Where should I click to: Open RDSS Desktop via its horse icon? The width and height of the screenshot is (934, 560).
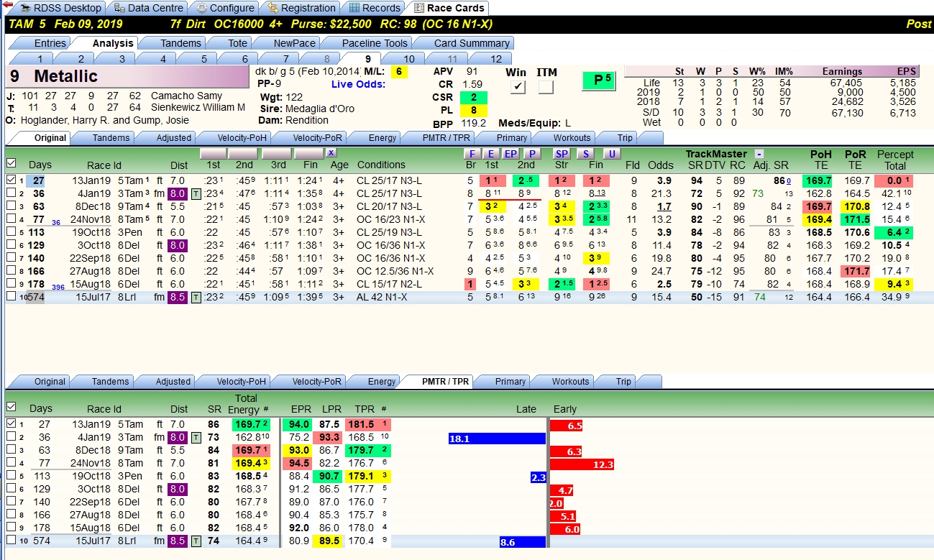tap(26, 8)
